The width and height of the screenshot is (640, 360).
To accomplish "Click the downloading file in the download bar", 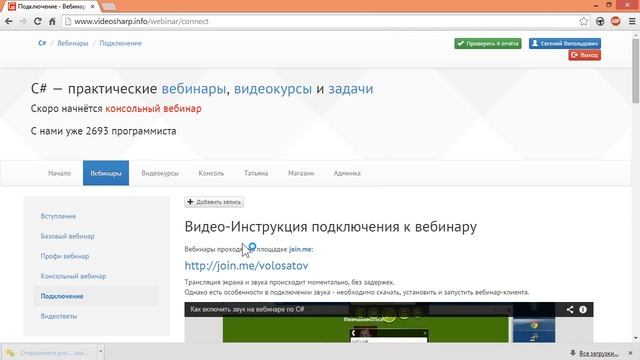I will tap(49, 353).
